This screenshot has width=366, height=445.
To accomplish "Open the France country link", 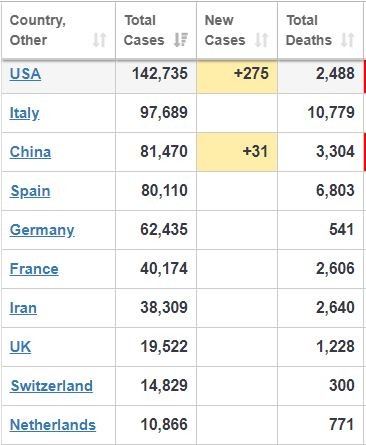I will pyautogui.click(x=34, y=269).
